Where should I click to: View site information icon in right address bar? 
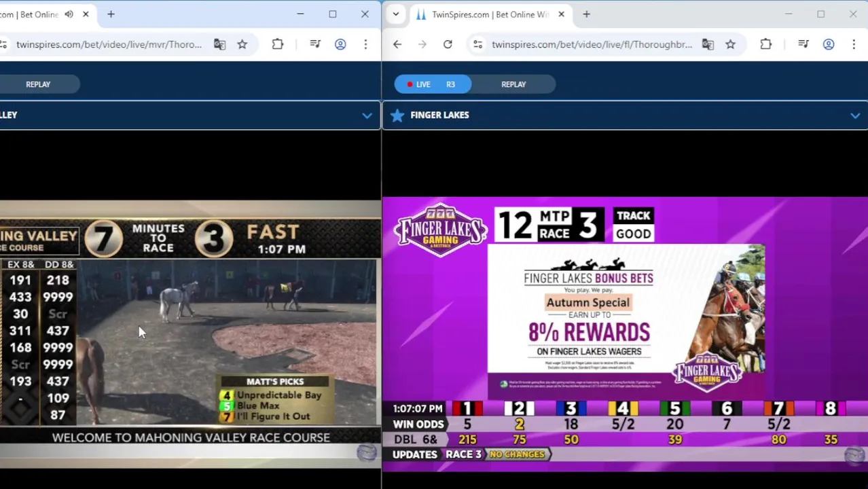coord(477,44)
